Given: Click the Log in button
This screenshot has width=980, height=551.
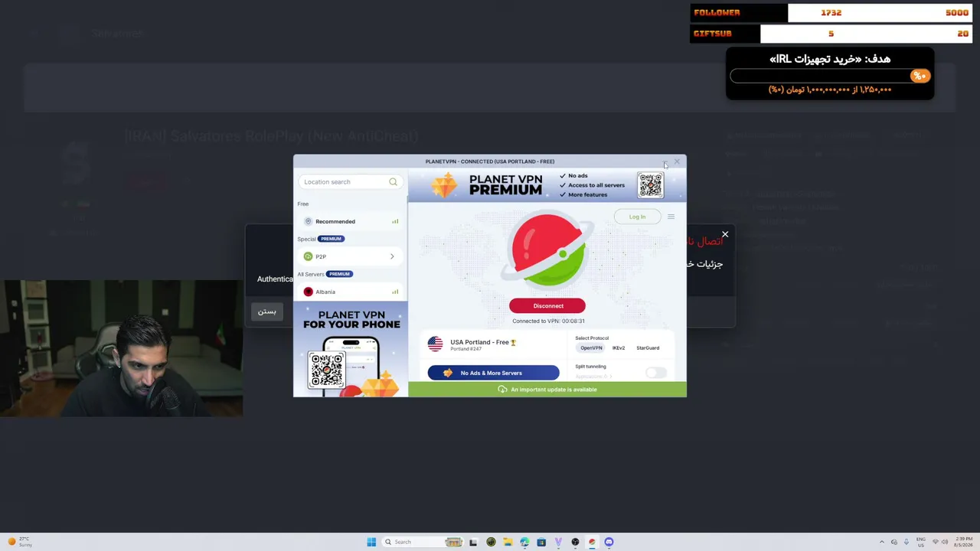Looking at the screenshot, I should (637, 217).
